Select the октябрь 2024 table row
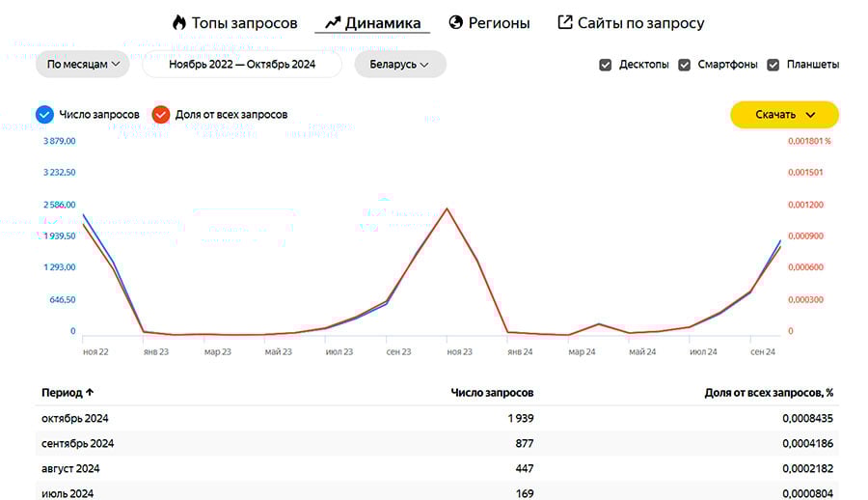 [437, 419]
